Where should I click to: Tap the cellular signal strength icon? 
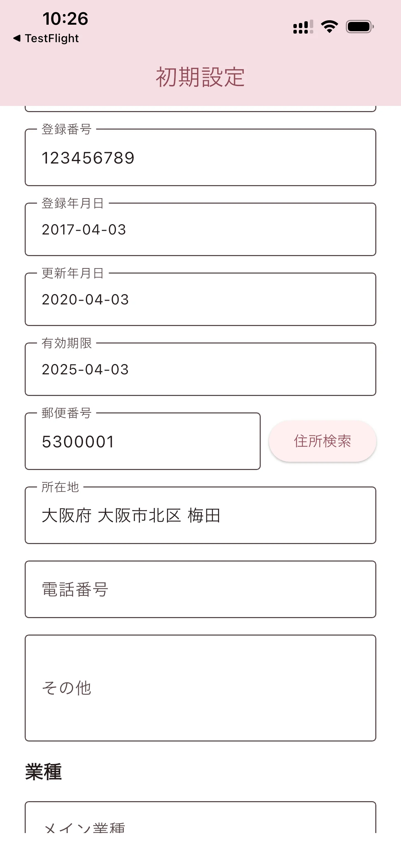coord(303,27)
